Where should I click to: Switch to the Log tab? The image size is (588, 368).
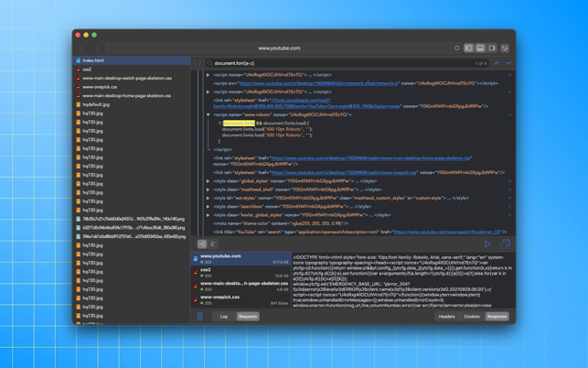click(x=224, y=317)
